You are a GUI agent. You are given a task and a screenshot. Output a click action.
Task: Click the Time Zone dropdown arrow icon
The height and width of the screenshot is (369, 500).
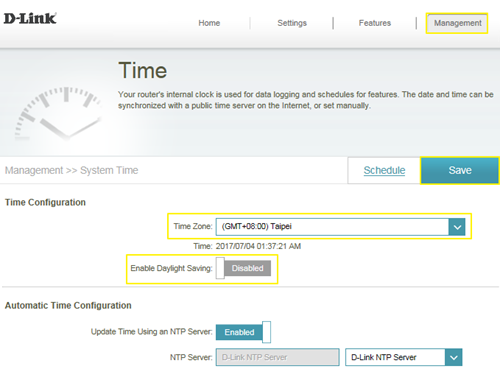pos(457,227)
